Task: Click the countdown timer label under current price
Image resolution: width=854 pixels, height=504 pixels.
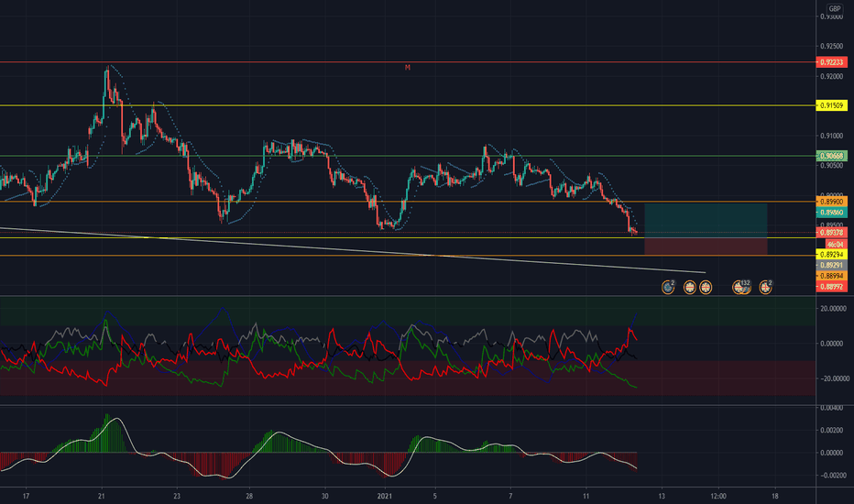Action: (836, 245)
